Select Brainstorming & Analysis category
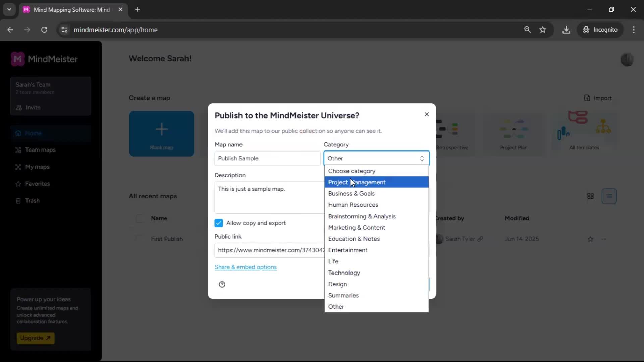 pos(376,216)
